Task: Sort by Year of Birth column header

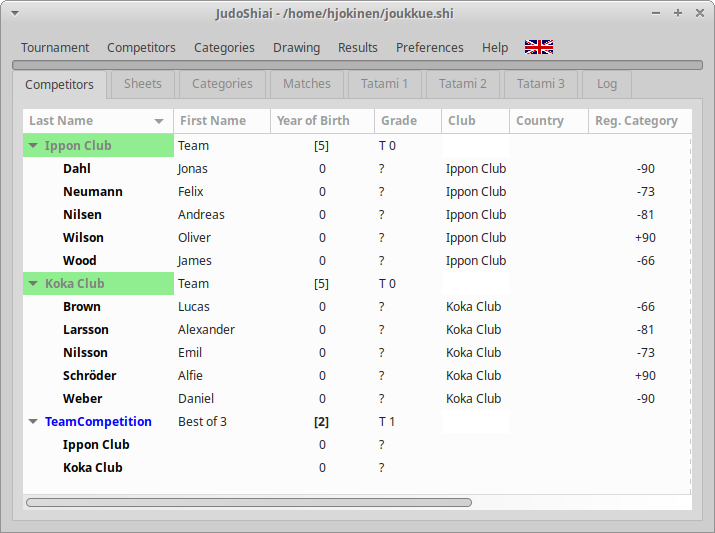Action: point(313,121)
